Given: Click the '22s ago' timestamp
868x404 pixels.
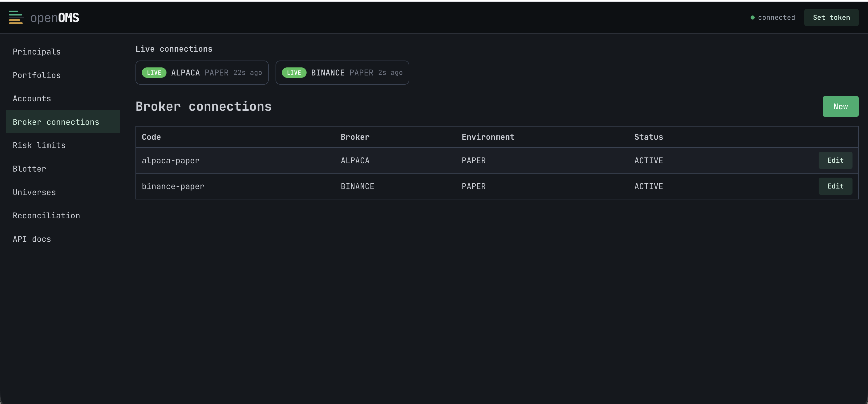Looking at the screenshot, I should (247, 72).
